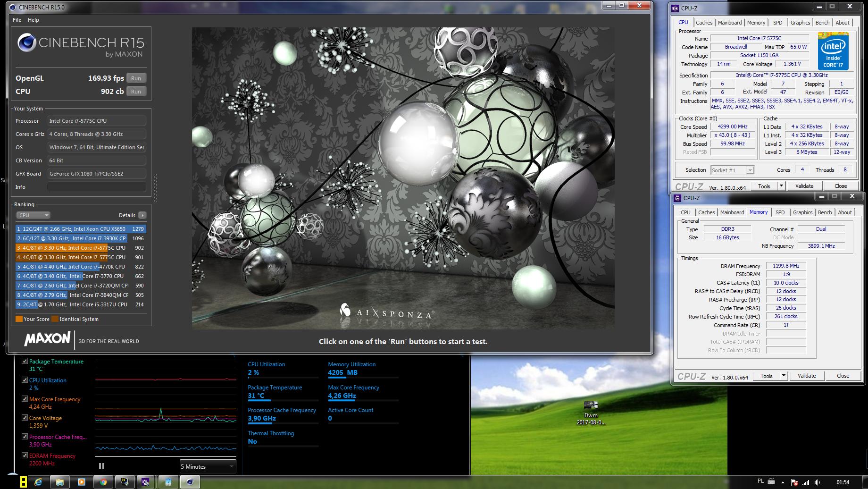868x489 pixels.
Task: Toggle Max Core Frequency checkbox
Action: [x=25, y=399]
